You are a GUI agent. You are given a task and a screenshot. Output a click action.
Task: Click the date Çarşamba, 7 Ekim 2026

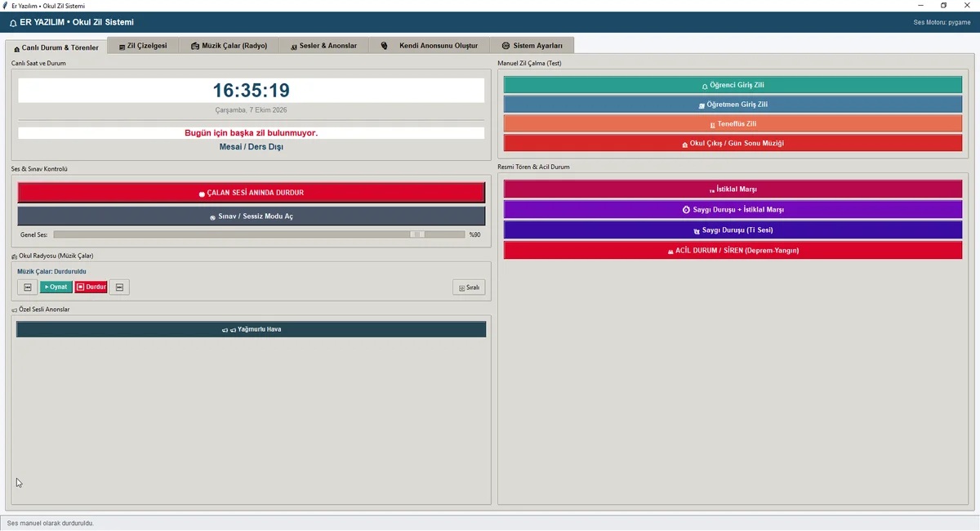click(252, 110)
